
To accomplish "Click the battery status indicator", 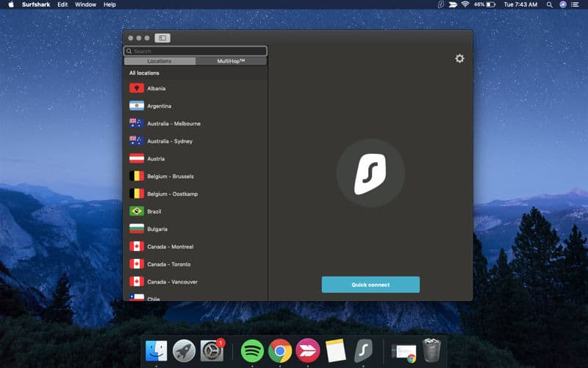I will tap(484, 4).
